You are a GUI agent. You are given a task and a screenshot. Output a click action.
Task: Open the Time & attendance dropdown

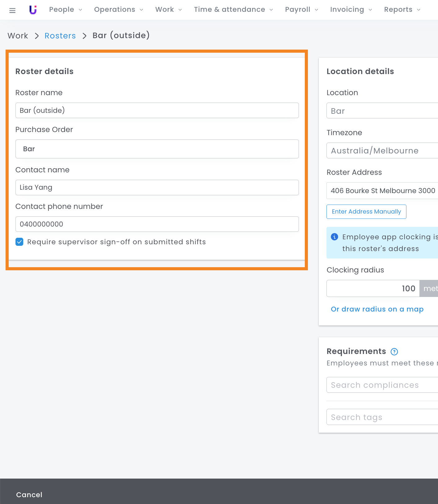click(233, 10)
